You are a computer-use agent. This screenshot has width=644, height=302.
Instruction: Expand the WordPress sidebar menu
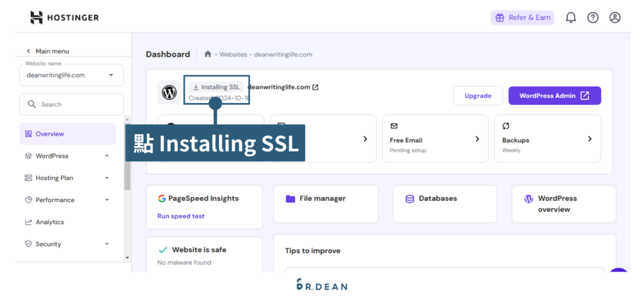107,156
